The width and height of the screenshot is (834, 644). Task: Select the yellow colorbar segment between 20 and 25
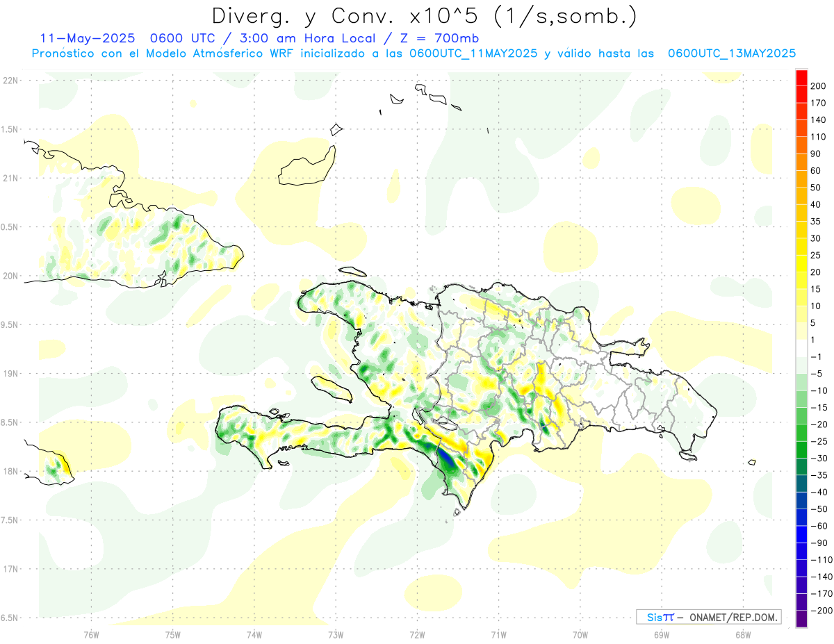point(801,264)
